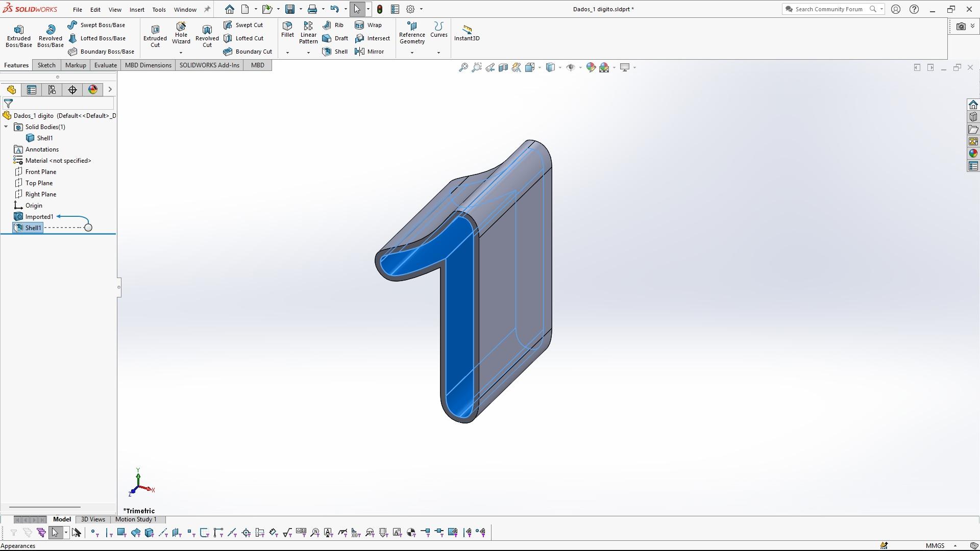Click the Rib tool
Image resolution: width=980 pixels, height=551 pixels.
333,25
